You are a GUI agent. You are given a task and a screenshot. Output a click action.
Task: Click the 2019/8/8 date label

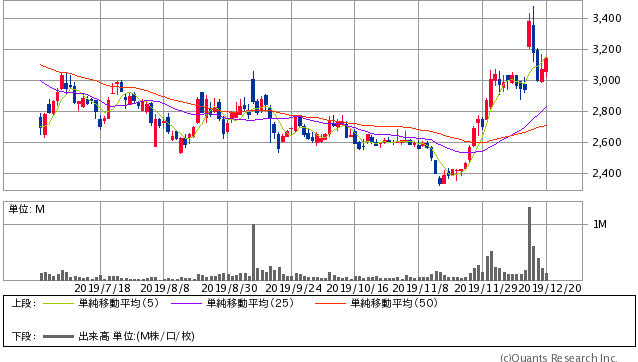coord(165,288)
